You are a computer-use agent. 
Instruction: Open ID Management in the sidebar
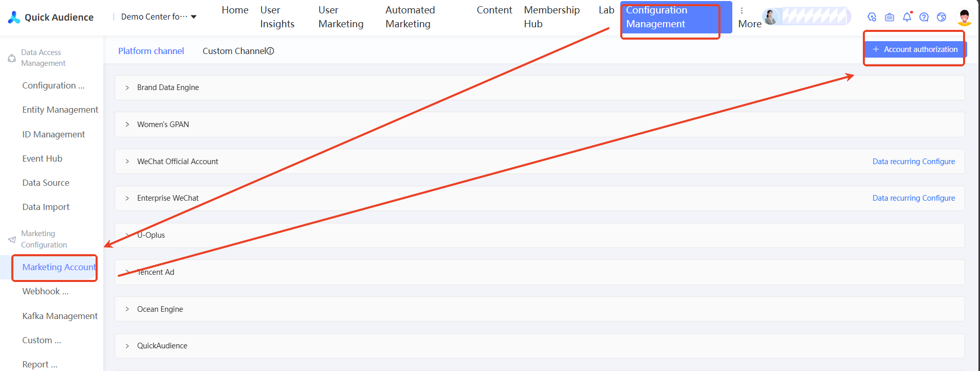(53, 134)
